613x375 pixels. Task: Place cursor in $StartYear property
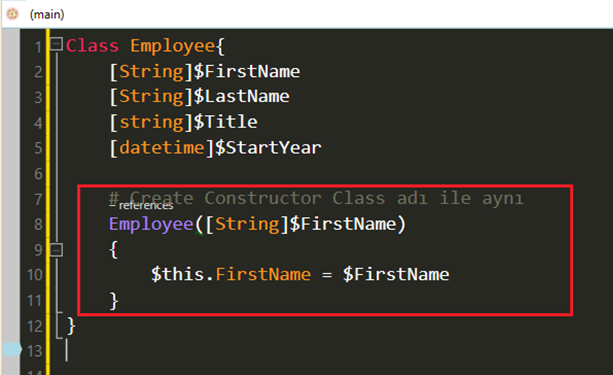(268, 148)
